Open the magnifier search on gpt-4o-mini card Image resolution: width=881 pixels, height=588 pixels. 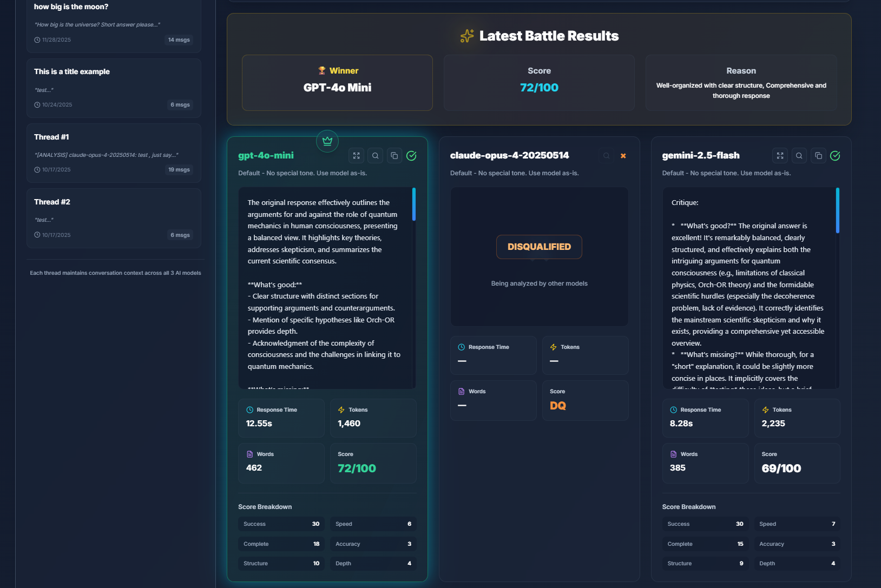(x=375, y=155)
